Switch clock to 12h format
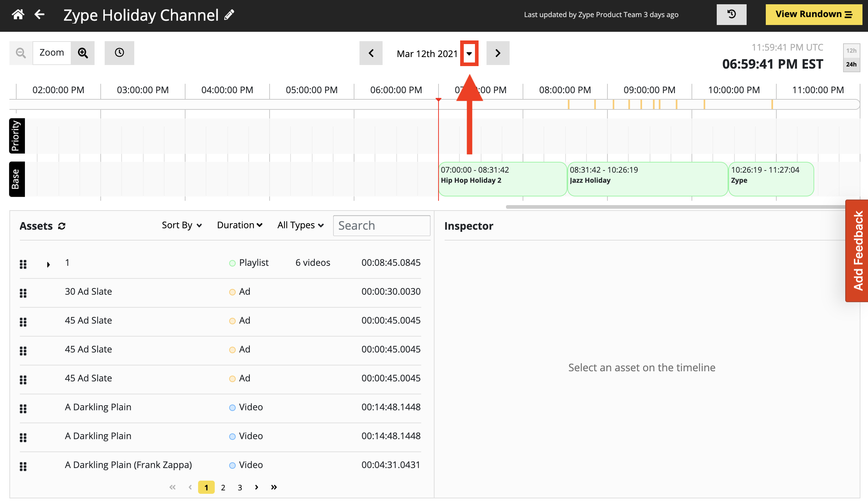868x502 pixels. [851, 51]
